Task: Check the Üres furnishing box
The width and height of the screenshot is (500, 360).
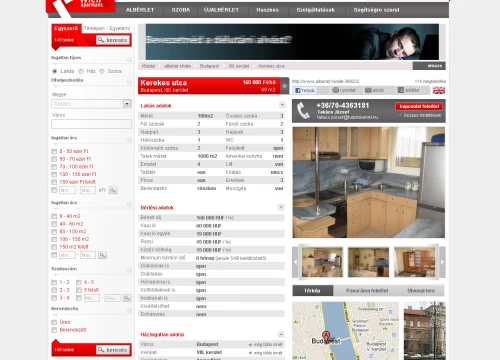Action: [54, 322]
